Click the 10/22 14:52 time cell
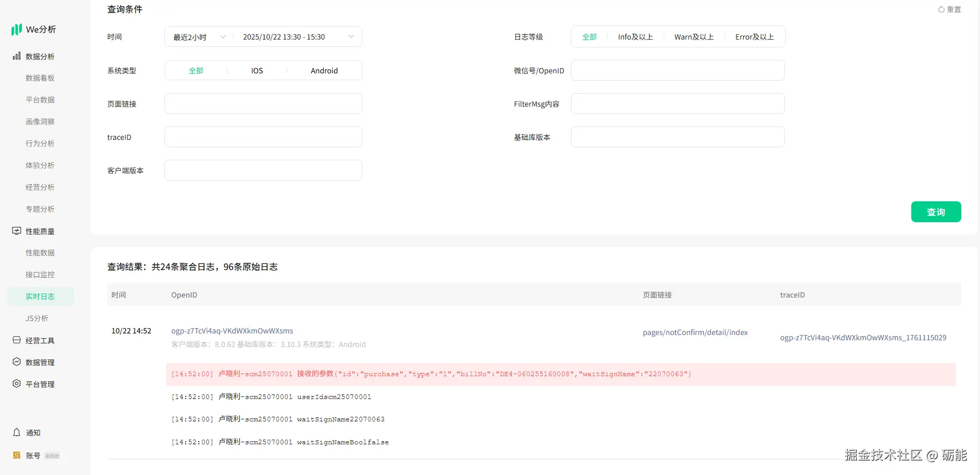 coord(131,331)
